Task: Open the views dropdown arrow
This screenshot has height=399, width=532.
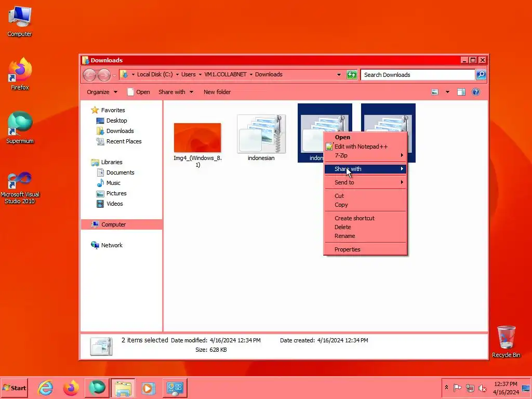Action: click(x=447, y=92)
